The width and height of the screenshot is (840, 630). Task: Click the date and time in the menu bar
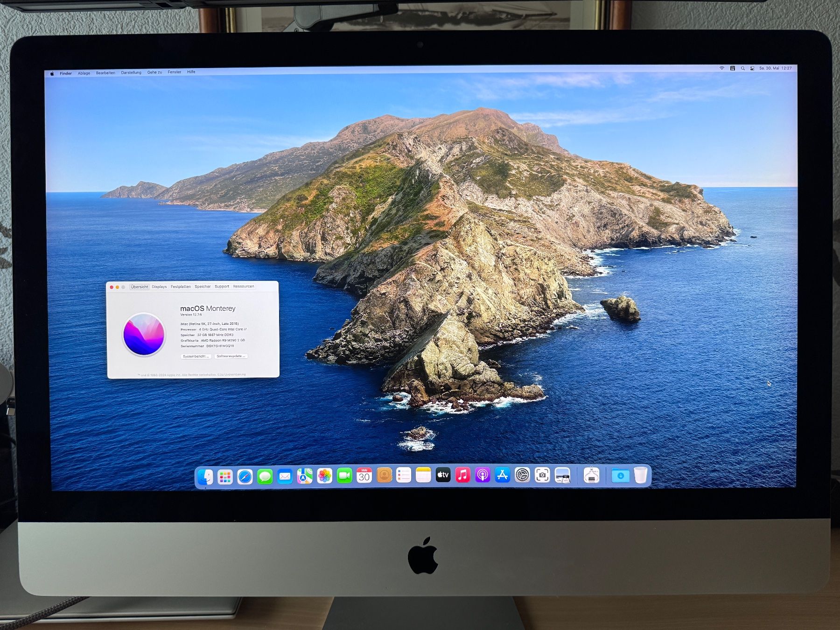776,68
